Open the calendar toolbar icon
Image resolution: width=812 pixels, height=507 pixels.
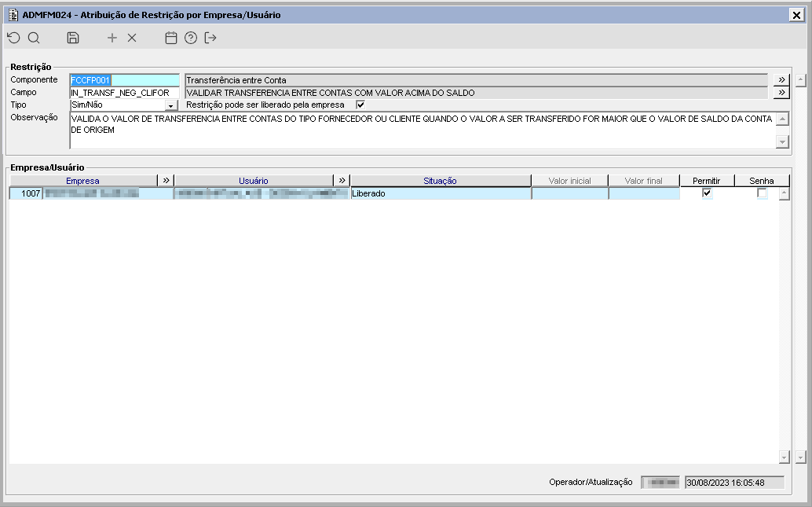pyautogui.click(x=171, y=38)
